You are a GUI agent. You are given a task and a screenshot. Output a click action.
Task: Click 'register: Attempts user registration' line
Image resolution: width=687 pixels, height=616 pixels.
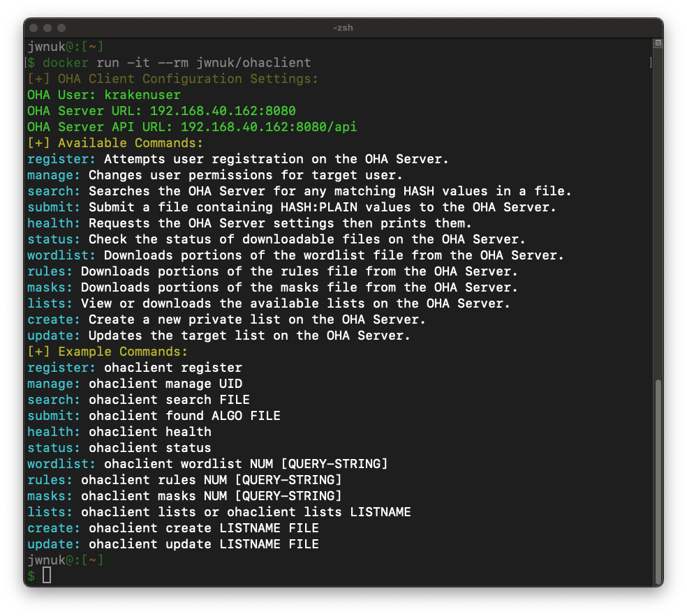pos(238,159)
